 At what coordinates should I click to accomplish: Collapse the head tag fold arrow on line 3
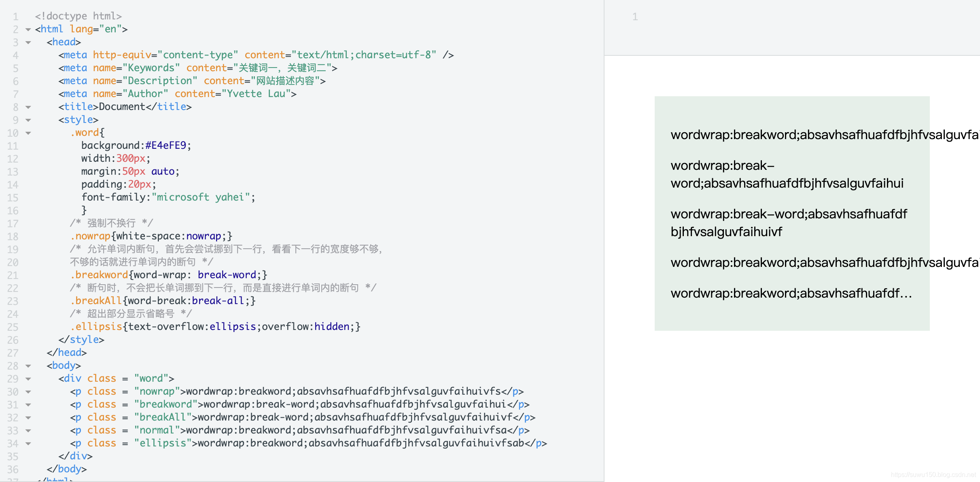pyautogui.click(x=28, y=42)
